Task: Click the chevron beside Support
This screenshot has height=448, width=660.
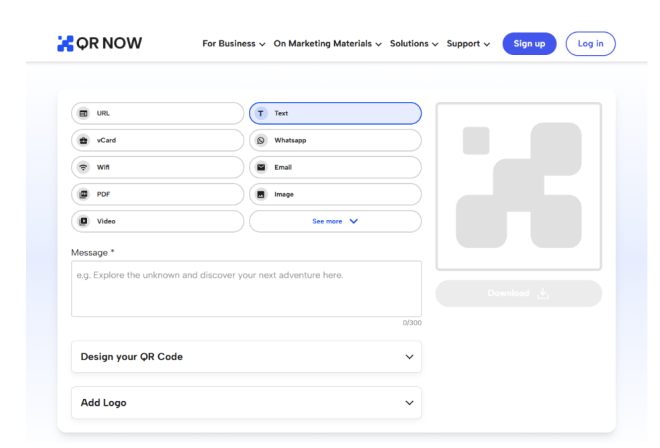Action: click(487, 44)
